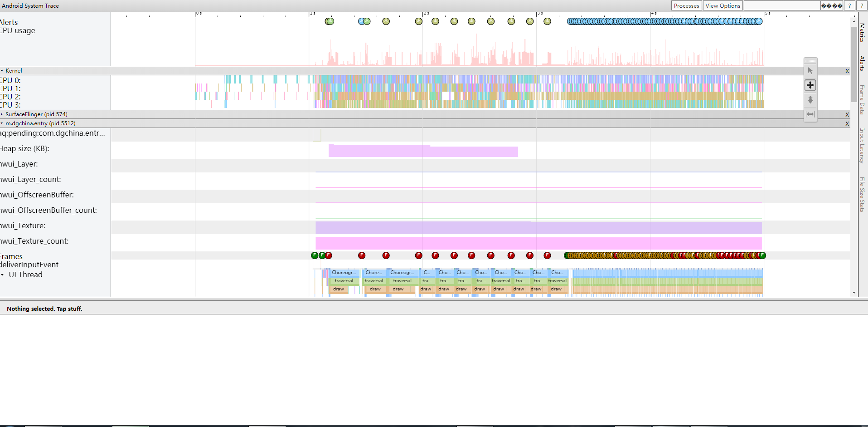Activate the pan (four-arrow) mouse mode
This screenshot has width=868, height=427.
810,85
